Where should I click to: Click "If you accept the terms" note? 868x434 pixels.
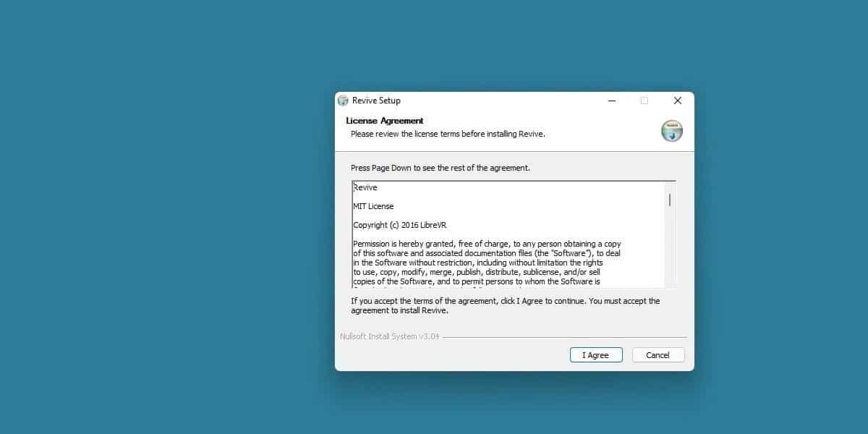[506, 305]
